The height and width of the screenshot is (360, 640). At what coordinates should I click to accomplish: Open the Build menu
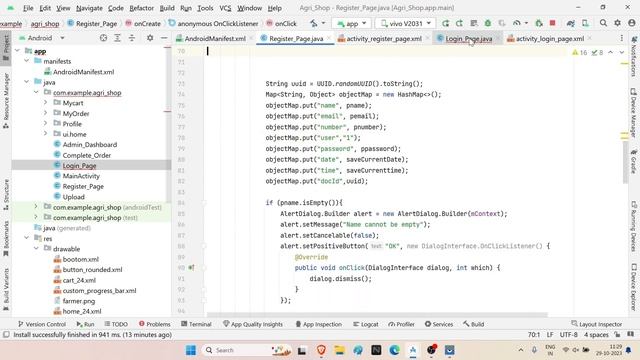(x=167, y=8)
